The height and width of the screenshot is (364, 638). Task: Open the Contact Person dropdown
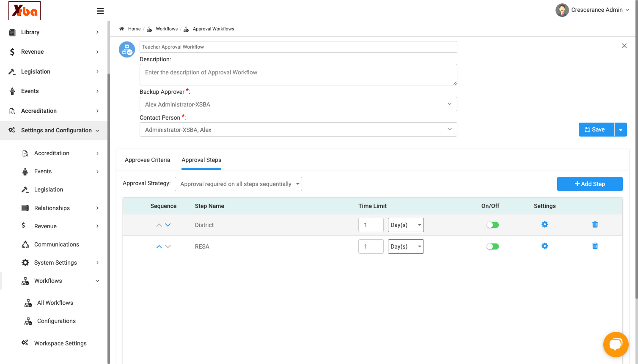click(298, 129)
